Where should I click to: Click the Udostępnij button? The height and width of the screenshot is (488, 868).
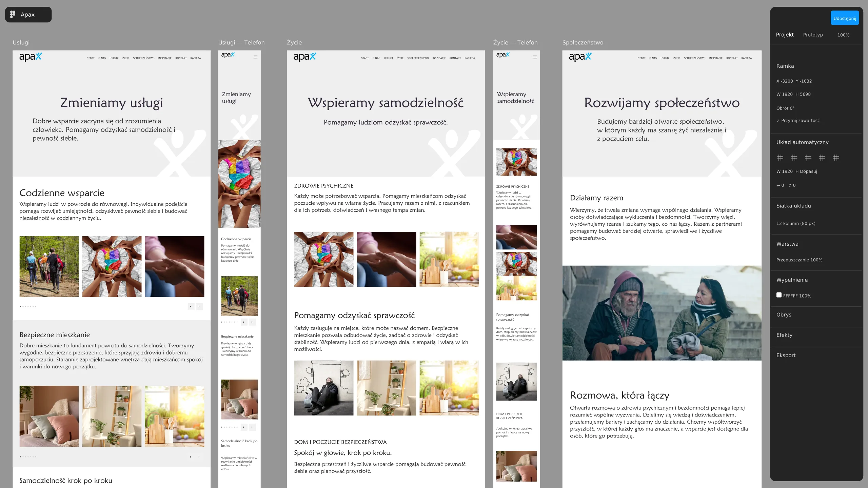(x=845, y=18)
